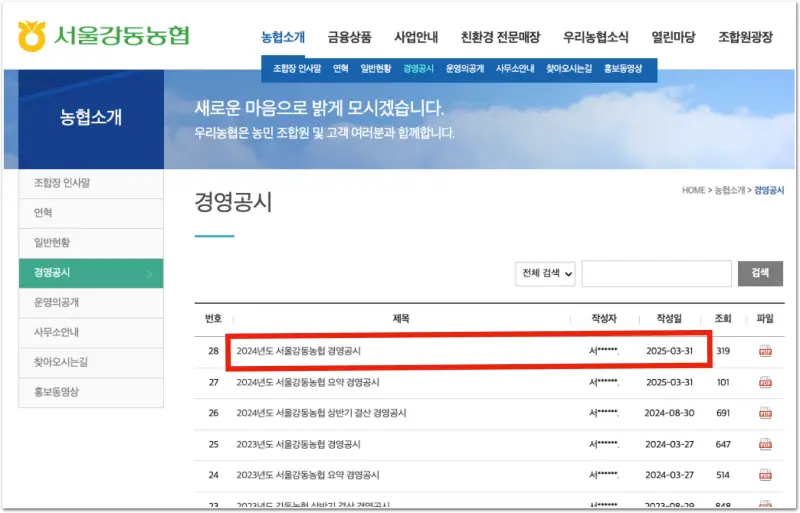This screenshot has height=513, width=800.
Task: Select 연혁 in the blue submenu
Action: point(340,69)
